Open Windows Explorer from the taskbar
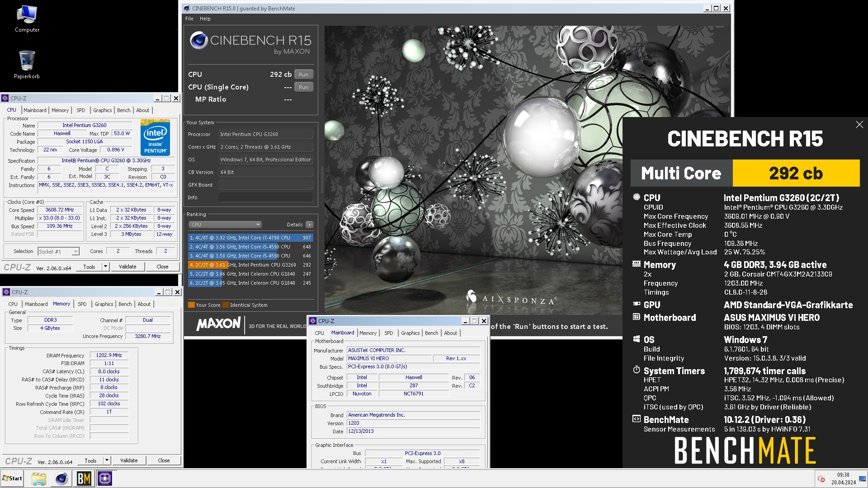Image resolution: width=868 pixels, height=488 pixels. (x=39, y=479)
